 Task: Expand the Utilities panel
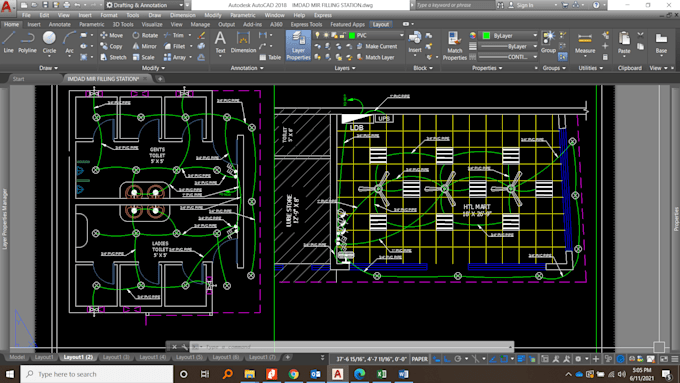pyautogui.click(x=590, y=68)
